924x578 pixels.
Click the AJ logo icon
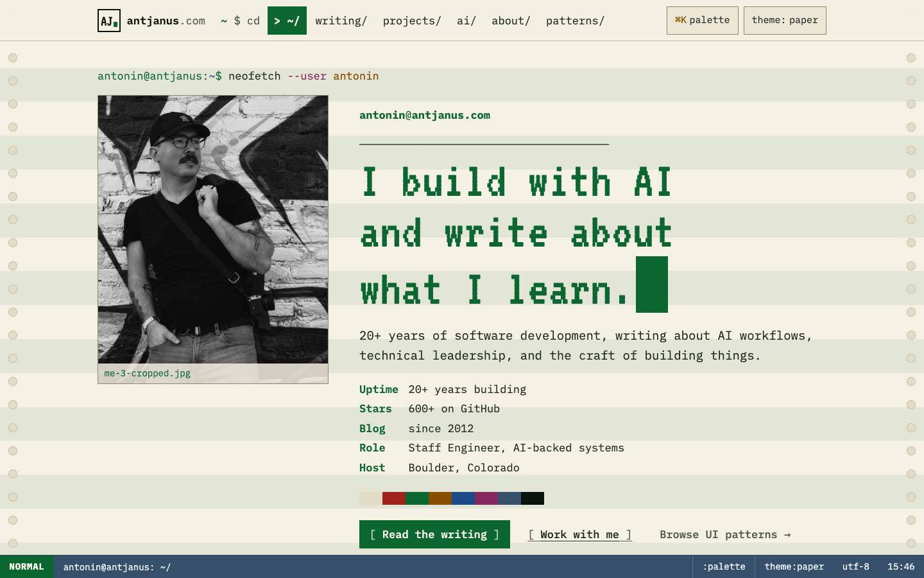point(109,21)
